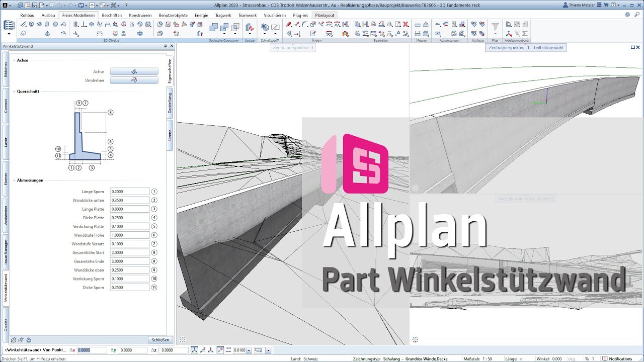Click the Gesamthöhe Start value field
Image resolution: width=644 pixels, height=362 pixels.
130,252
